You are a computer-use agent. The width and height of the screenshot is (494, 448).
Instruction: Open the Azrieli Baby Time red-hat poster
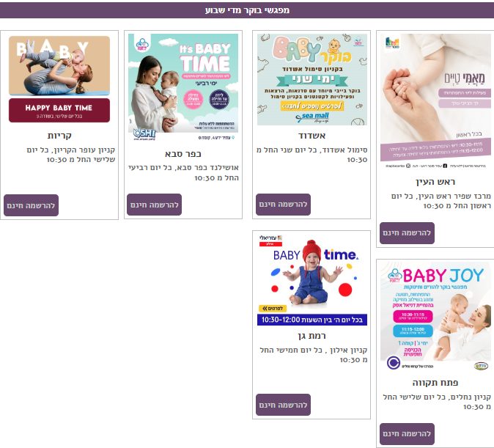pos(312,280)
